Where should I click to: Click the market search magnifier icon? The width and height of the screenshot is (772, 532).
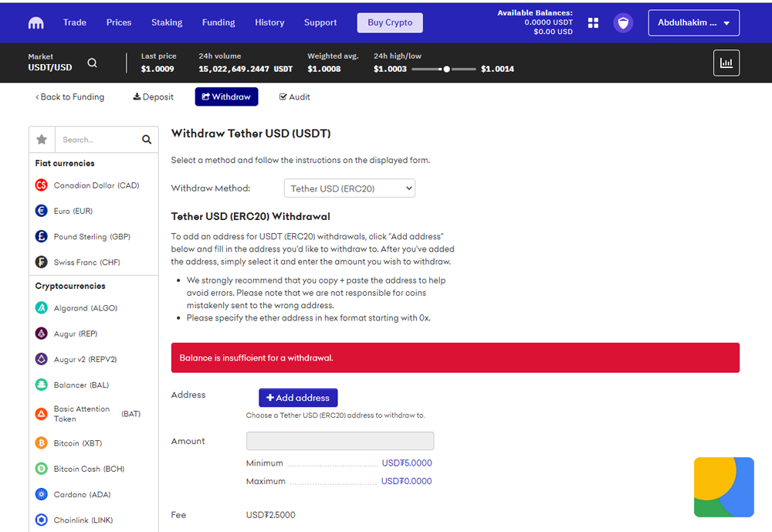[x=92, y=63]
